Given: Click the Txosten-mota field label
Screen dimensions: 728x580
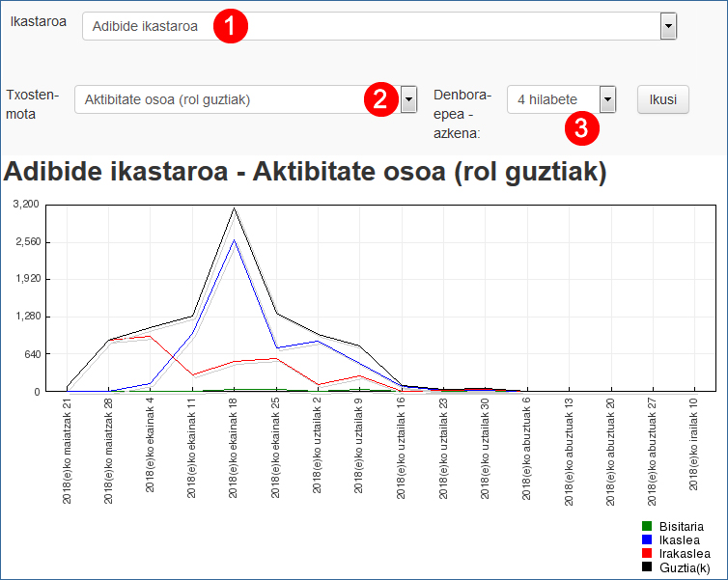Looking at the screenshot, I should [x=34, y=103].
